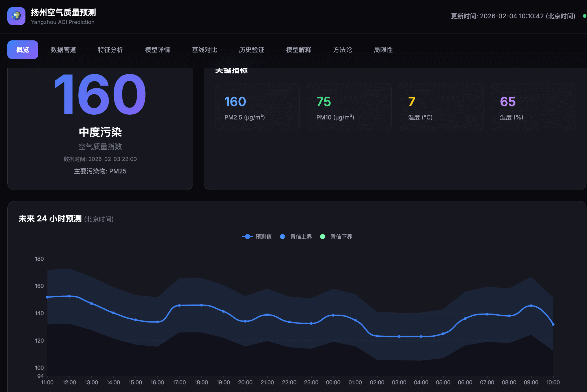Open the 历史验证 tab
Viewport: 587px width, 392px height.
pyautogui.click(x=251, y=50)
